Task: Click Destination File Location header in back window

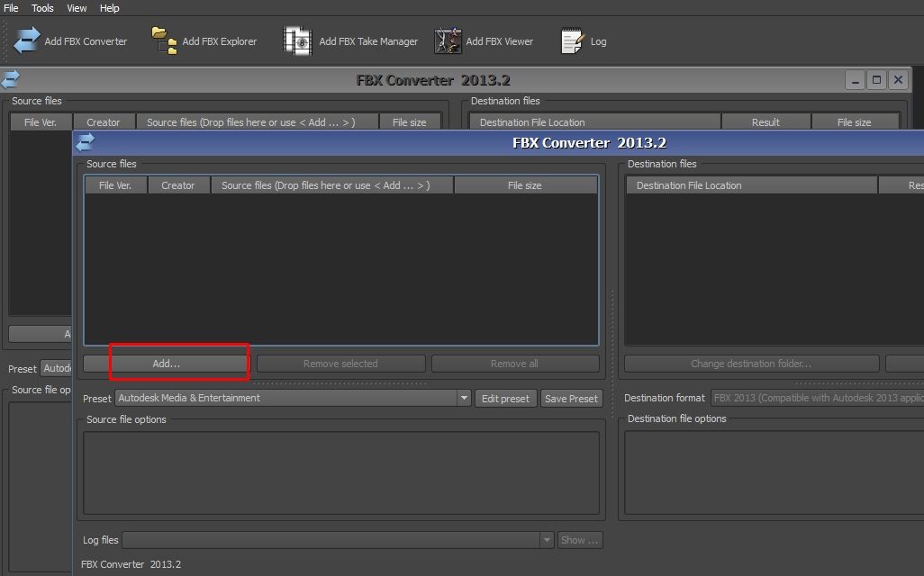Action: tap(595, 121)
